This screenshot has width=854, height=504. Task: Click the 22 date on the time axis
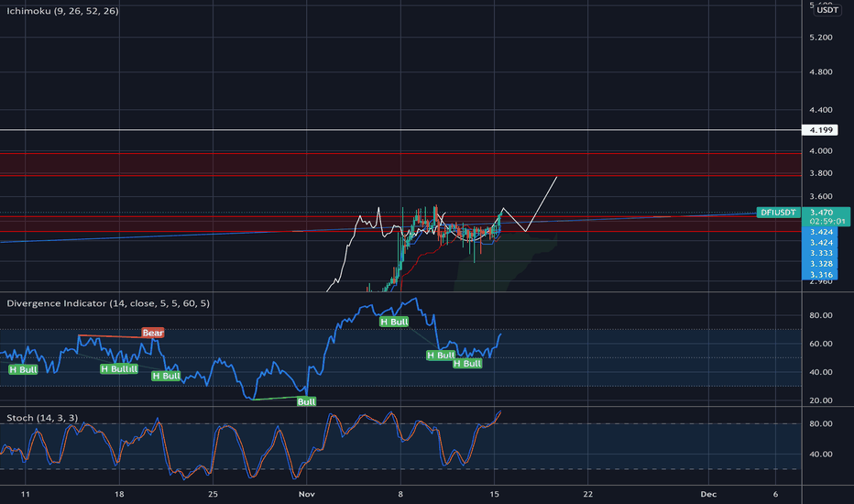[x=587, y=494]
